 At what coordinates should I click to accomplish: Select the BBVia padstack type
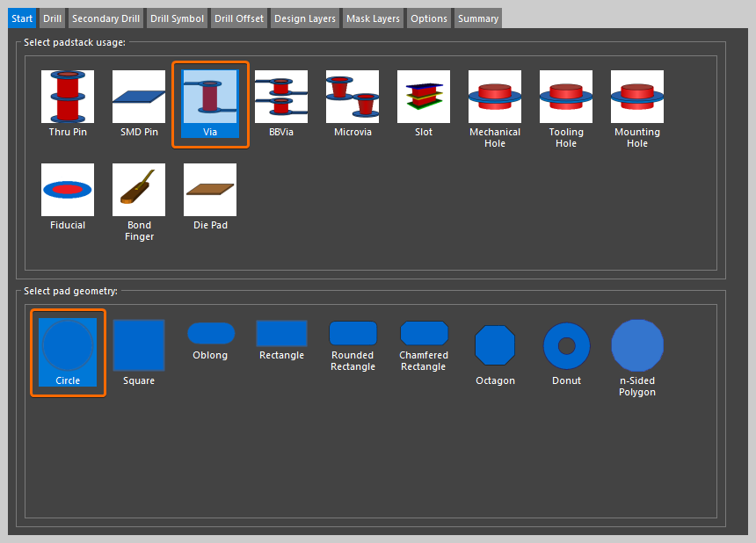[x=281, y=97]
